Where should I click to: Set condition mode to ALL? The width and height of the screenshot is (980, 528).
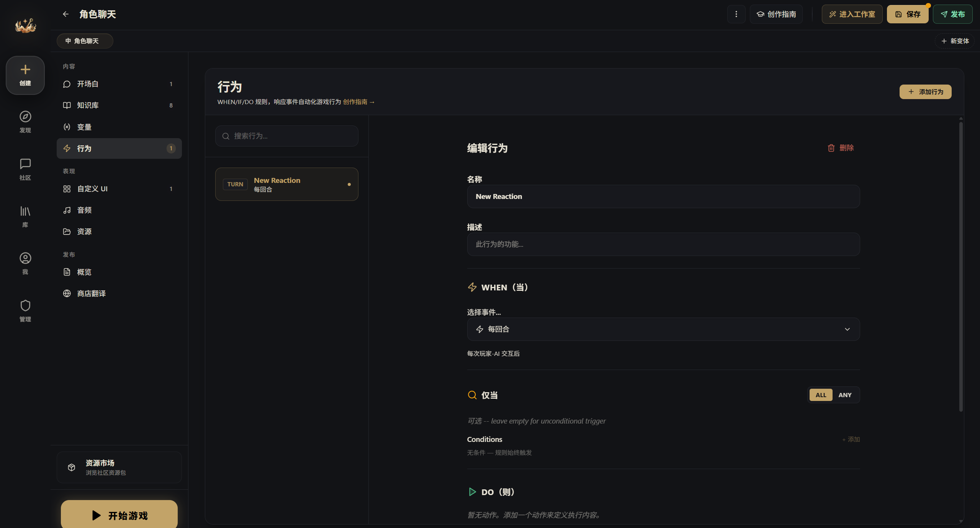(821, 395)
